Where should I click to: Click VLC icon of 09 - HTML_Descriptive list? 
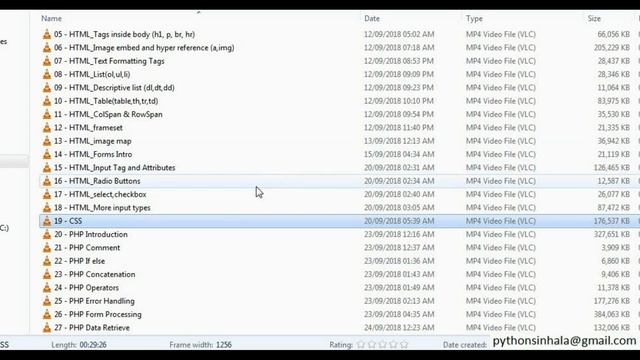(47, 88)
